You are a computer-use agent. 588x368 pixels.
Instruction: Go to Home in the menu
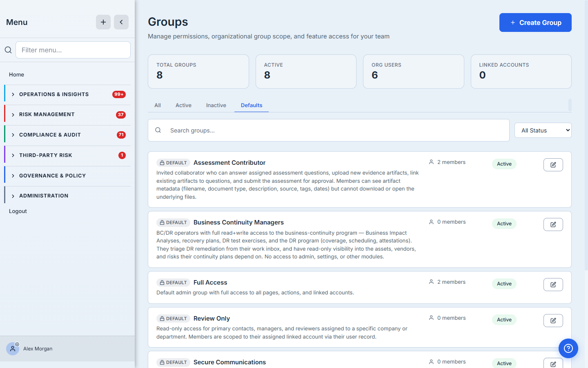tap(16, 74)
